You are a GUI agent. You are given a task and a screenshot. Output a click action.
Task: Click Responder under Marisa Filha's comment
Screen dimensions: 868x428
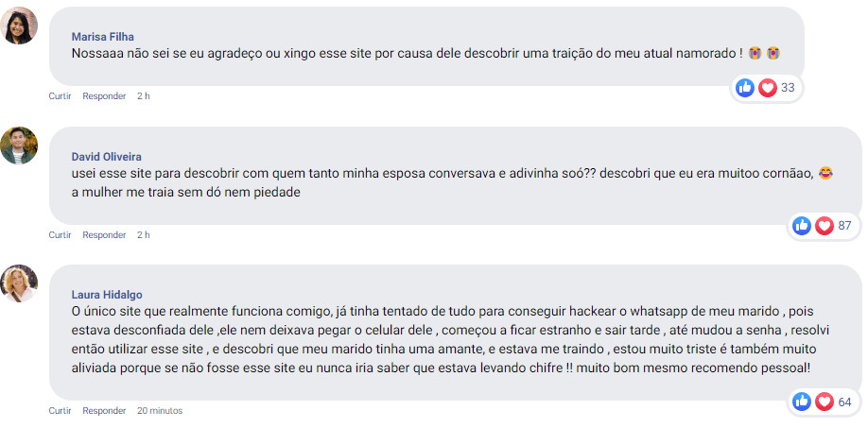104,96
